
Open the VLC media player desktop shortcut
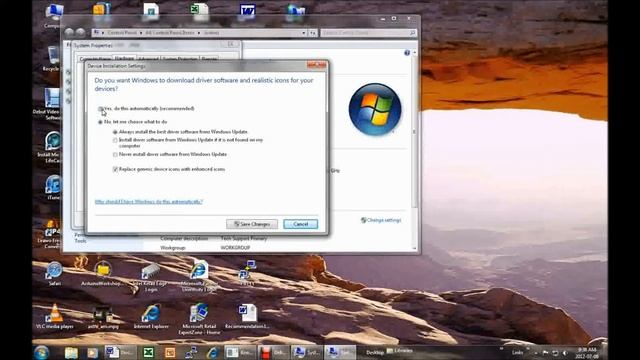click(55, 317)
